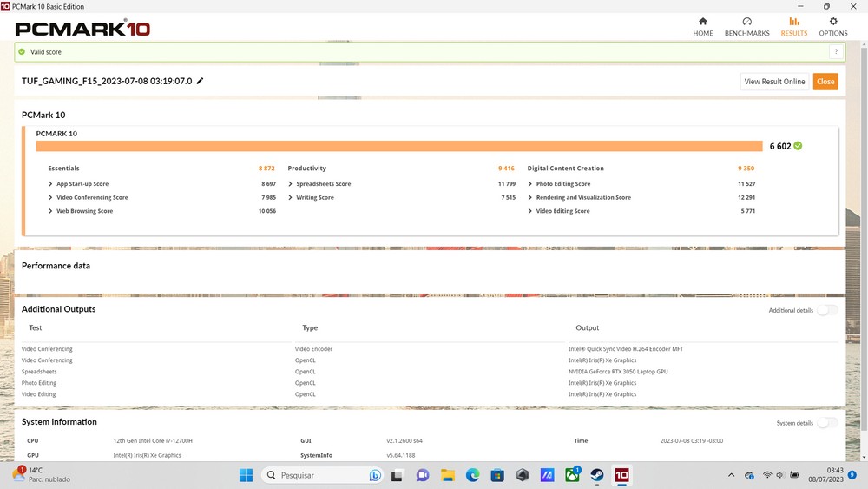868x489 pixels.
Task: Open the Windows Start menu
Action: (x=246, y=475)
